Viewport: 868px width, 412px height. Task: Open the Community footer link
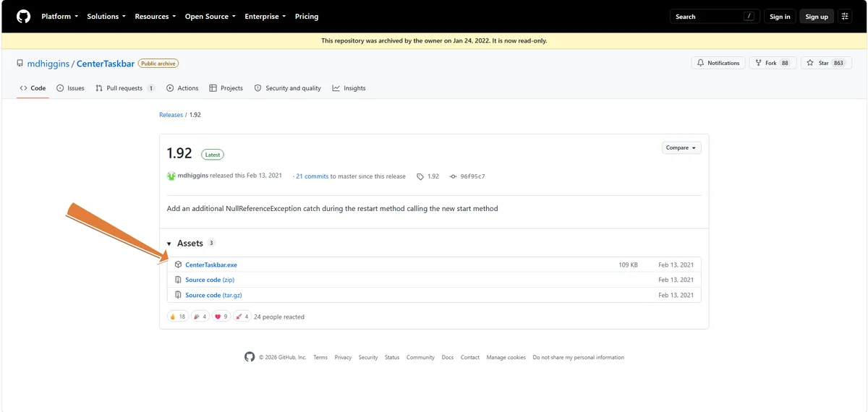420,357
